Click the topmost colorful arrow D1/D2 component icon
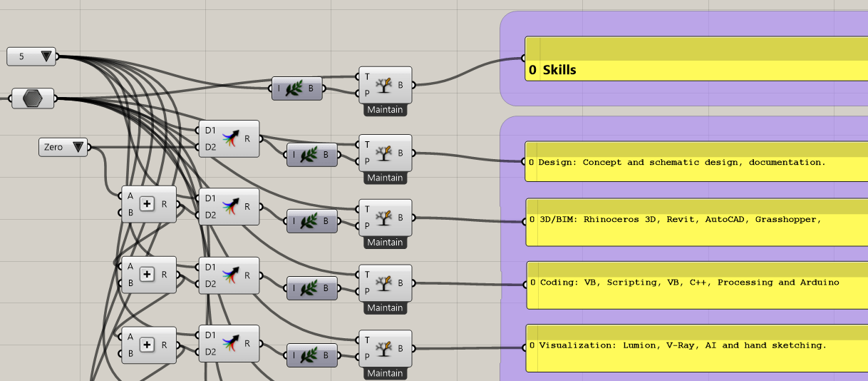868x381 pixels. 229,138
